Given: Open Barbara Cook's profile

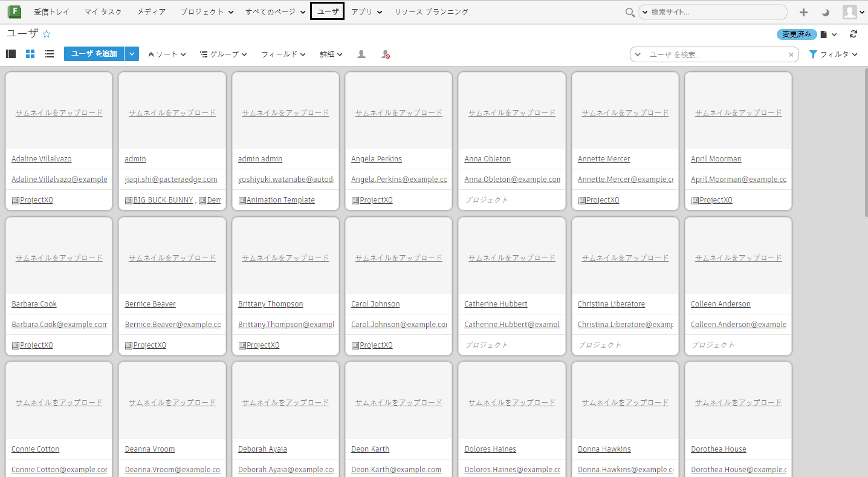Looking at the screenshot, I should coord(34,304).
